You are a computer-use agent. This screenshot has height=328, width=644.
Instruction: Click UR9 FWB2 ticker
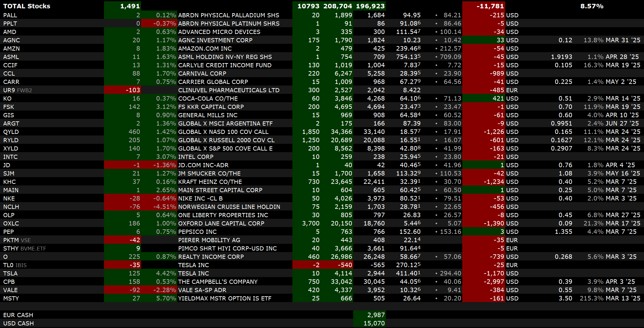[18, 90]
